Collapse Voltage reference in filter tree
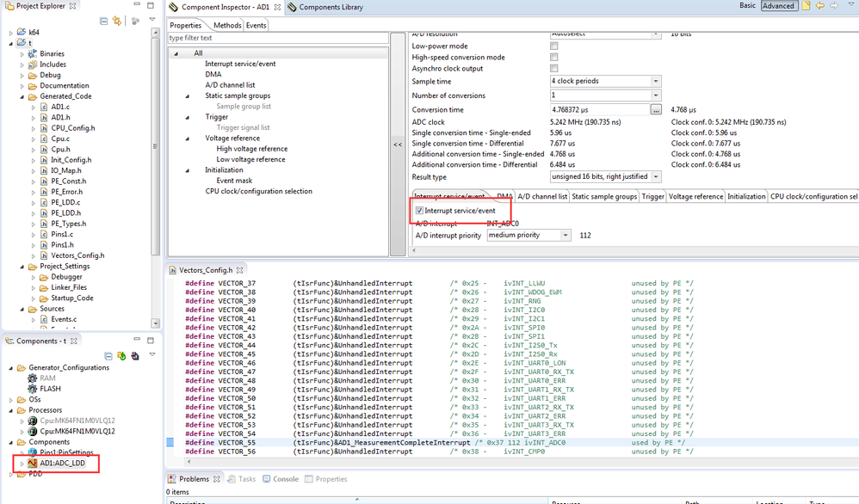Screen dimensions: 859x504 click(x=188, y=138)
